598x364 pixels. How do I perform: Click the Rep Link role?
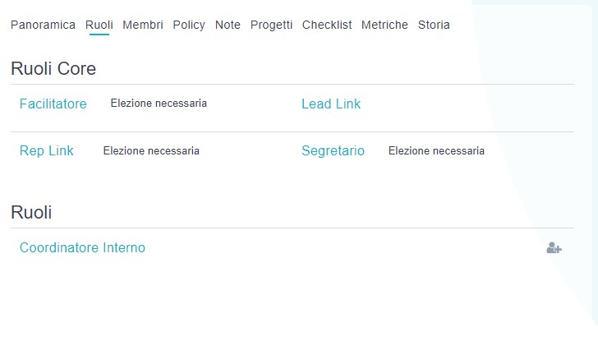[47, 151]
